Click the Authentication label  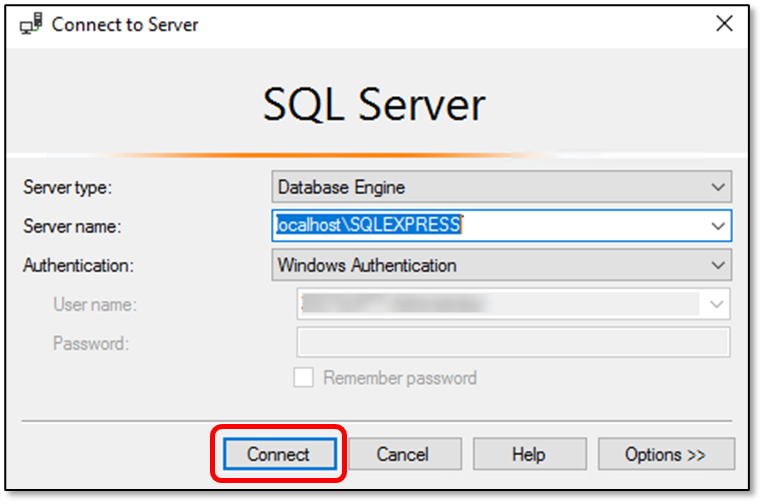(78, 266)
